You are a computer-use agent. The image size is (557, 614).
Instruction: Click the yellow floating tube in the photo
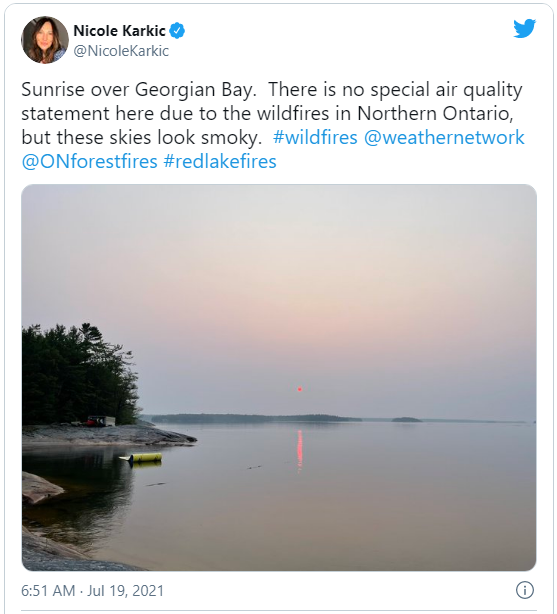143,458
